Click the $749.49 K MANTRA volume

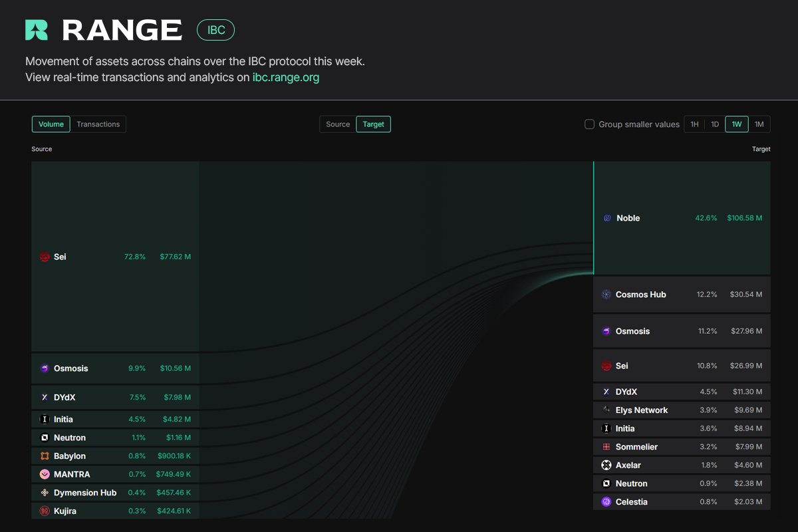[174, 474]
